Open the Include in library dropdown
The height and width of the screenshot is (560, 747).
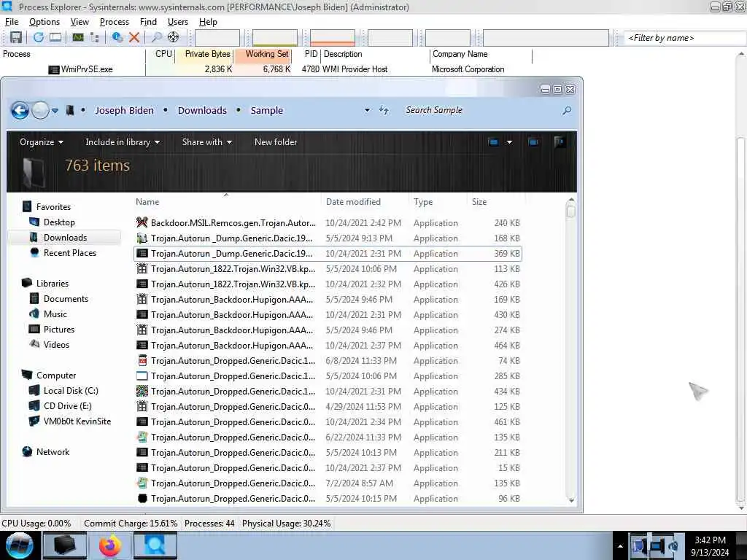coord(123,142)
